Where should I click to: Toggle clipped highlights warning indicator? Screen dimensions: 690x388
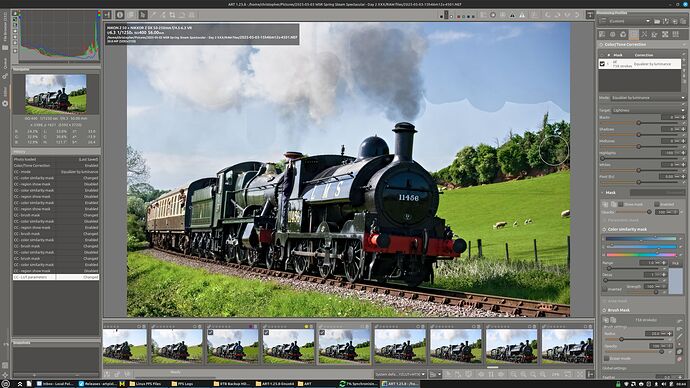(x=522, y=15)
